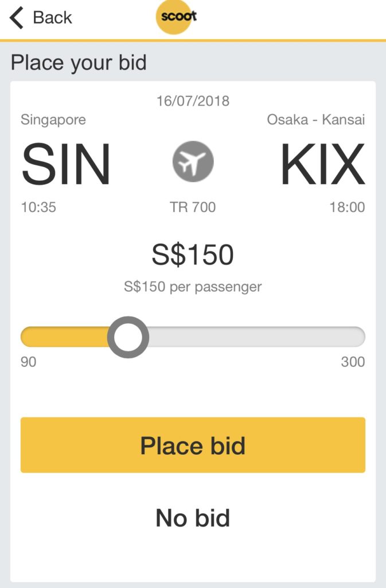Tap the 18:00 arrival time

(347, 207)
